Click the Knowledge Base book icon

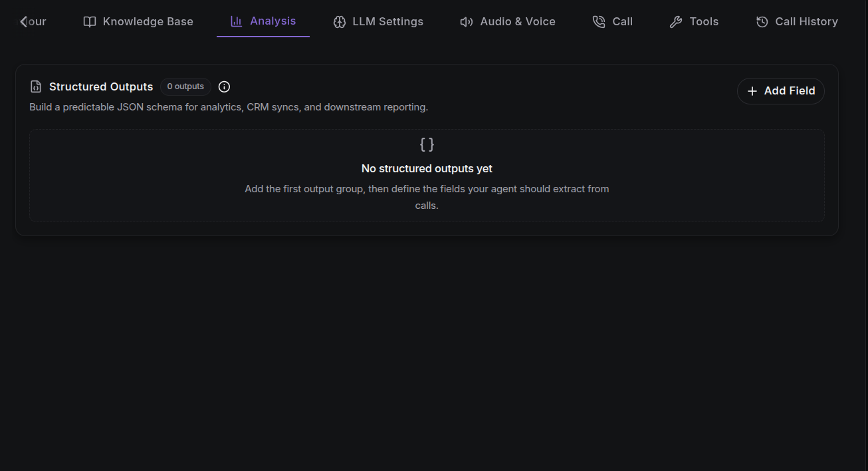90,22
